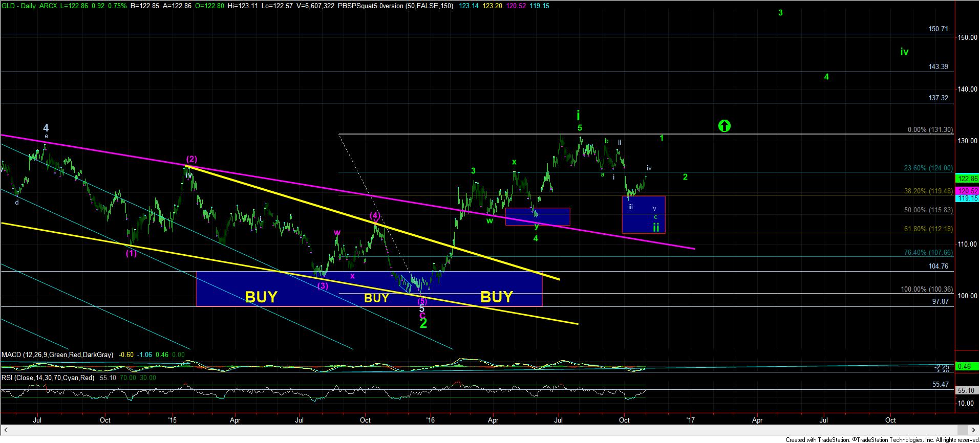
Task: Click the horizontal scrollbar right arrow
Action: 973,430
